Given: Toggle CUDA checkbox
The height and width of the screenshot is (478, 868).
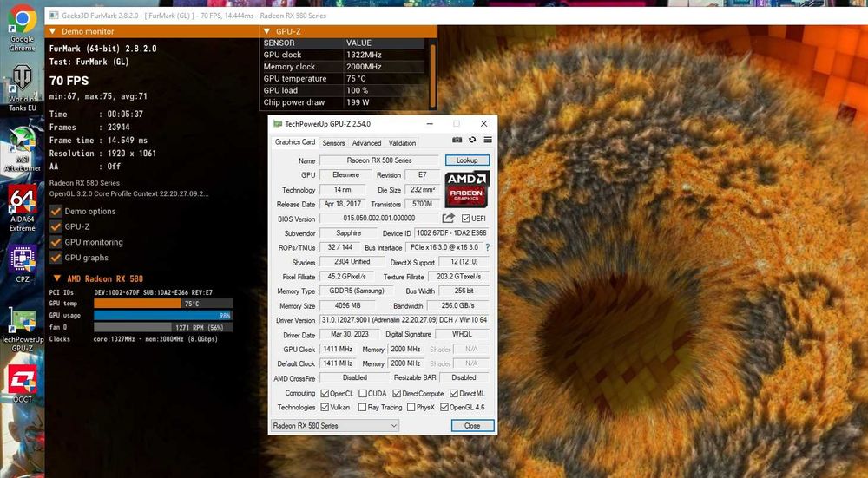Looking at the screenshot, I should pyautogui.click(x=363, y=393).
